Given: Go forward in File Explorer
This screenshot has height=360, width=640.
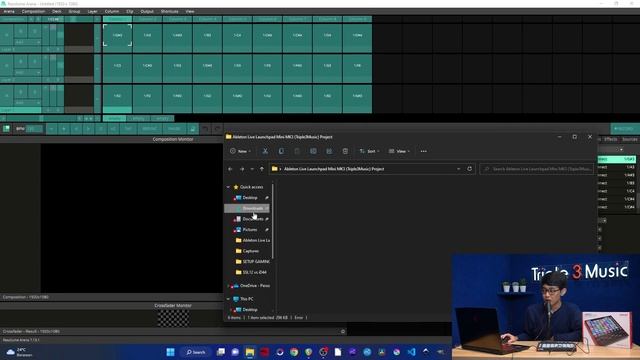Looking at the screenshot, I should coord(242,169).
